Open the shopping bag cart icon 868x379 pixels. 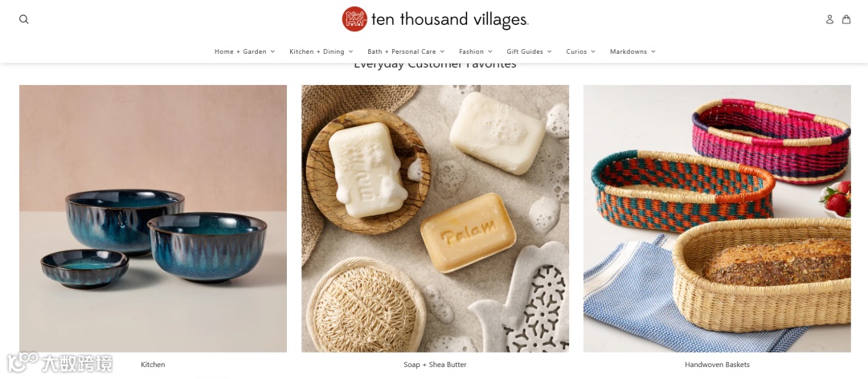[x=846, y=19]
